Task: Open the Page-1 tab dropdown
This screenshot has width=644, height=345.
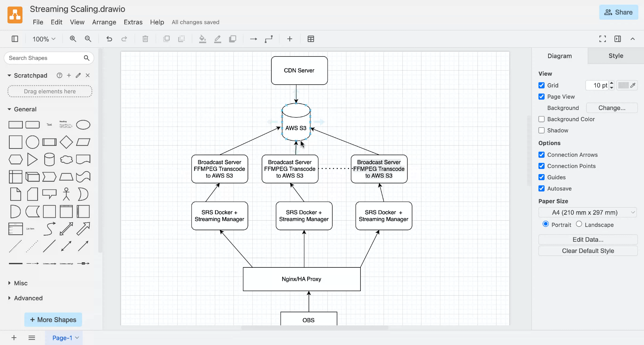Action: tap(77, 338)
